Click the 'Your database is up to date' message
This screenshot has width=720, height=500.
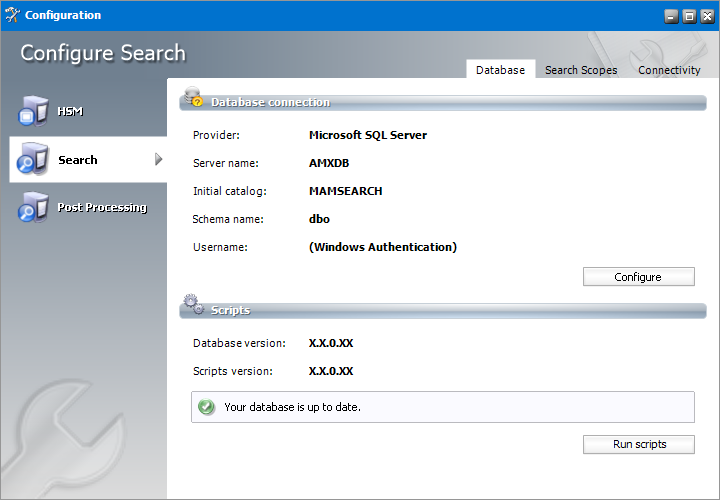coord(292,407)
